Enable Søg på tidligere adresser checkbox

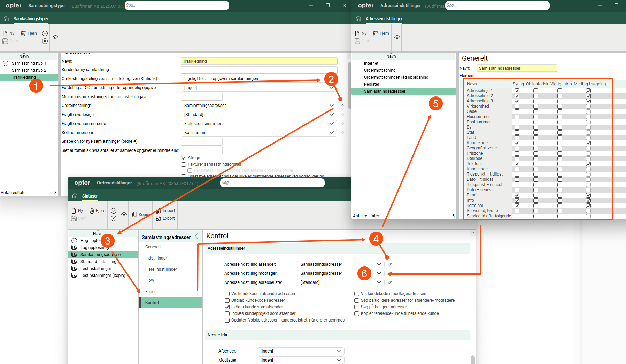(357, 307)
